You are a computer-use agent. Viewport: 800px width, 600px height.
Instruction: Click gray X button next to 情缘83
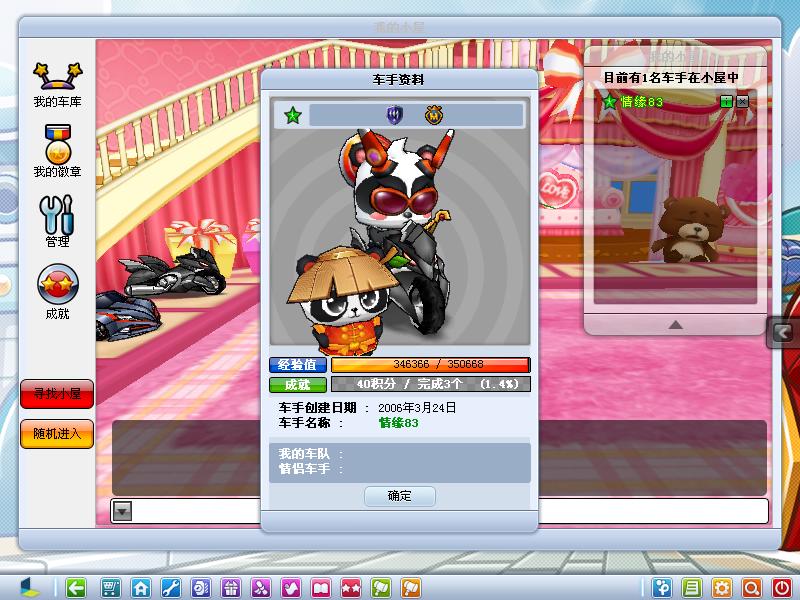tap(742, 102)
